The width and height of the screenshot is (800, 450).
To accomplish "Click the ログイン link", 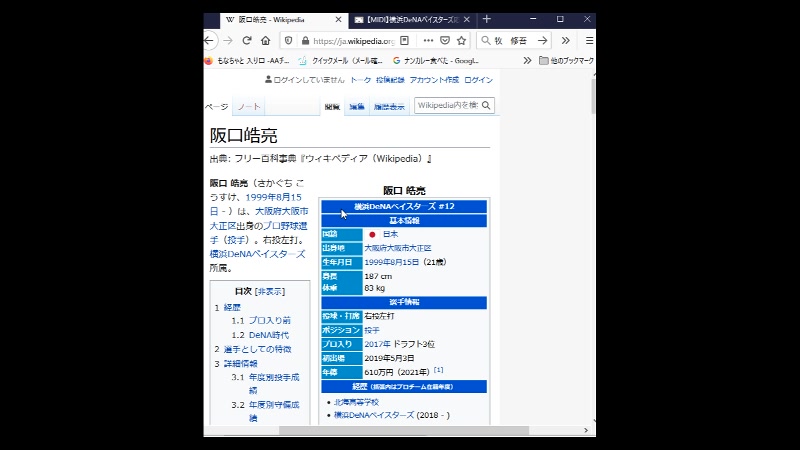I will coord(479,80).
